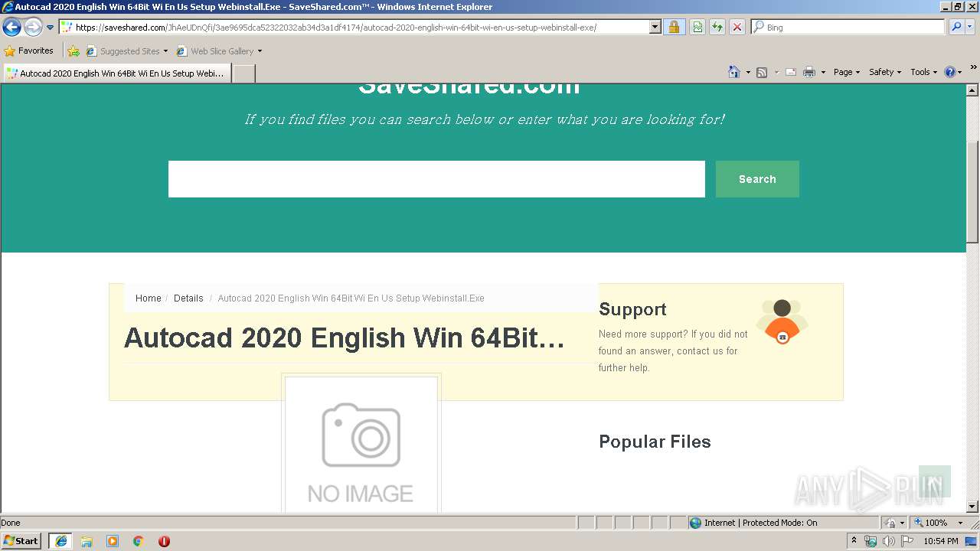Click the NO IMAGE placeholder thumbnail

pos(361,445)
